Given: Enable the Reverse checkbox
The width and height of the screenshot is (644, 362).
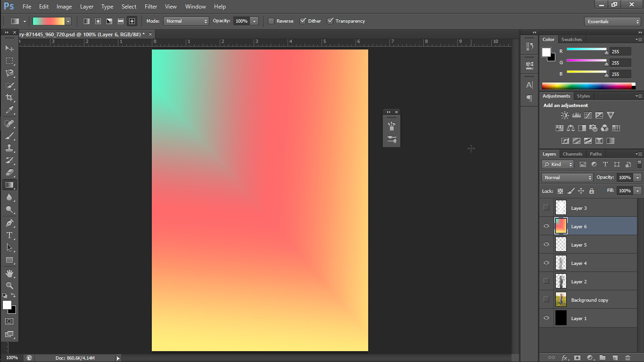Looking at the screenshot, I should point(271,21).
